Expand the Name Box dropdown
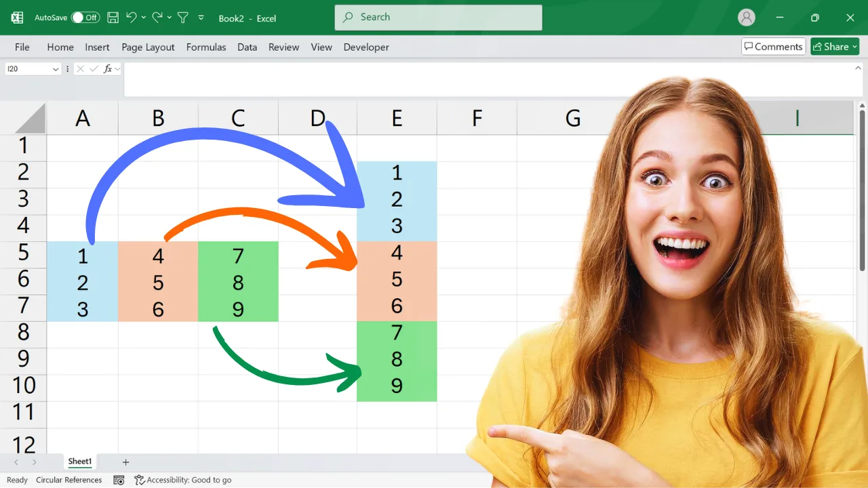868x488 pixels. [x=55, y=69]
